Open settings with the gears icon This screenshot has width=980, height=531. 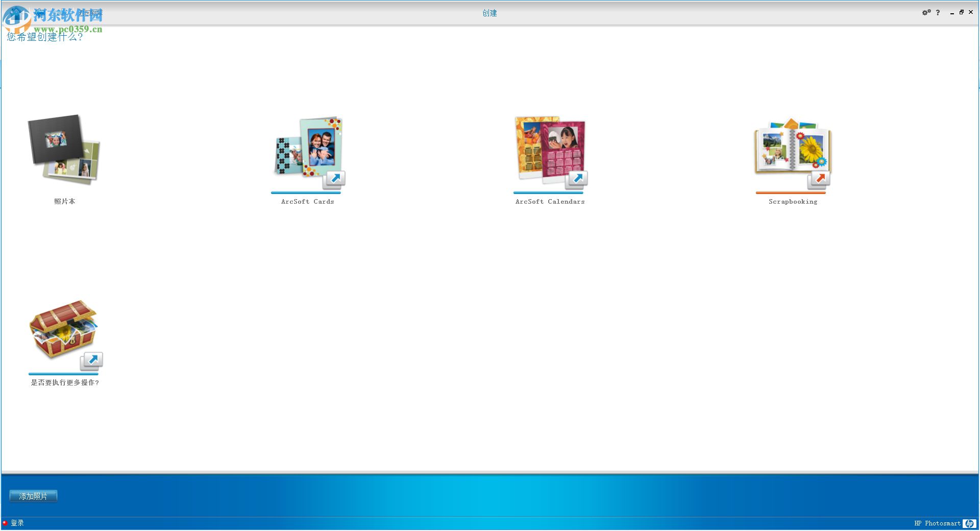tap(926, 12)
